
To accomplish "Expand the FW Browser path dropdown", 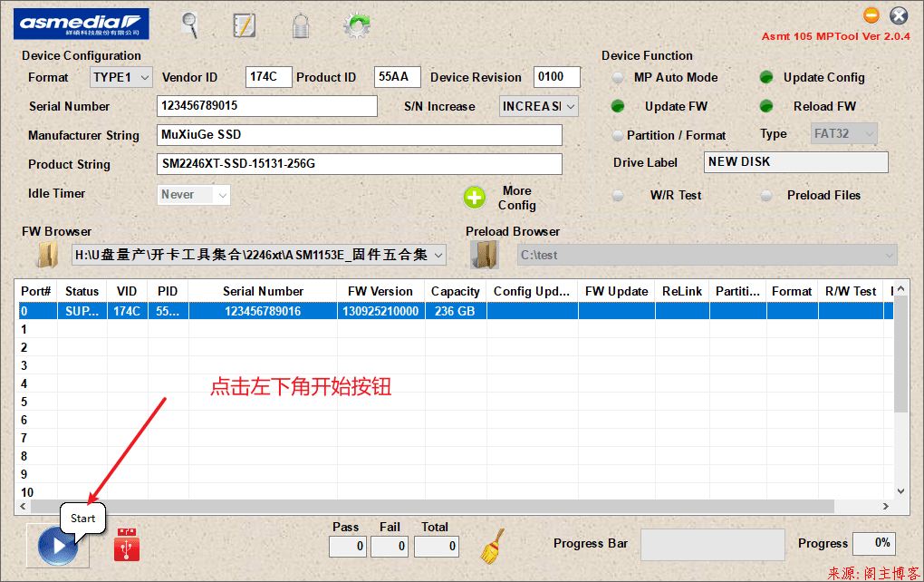I will tap(438, 256).
